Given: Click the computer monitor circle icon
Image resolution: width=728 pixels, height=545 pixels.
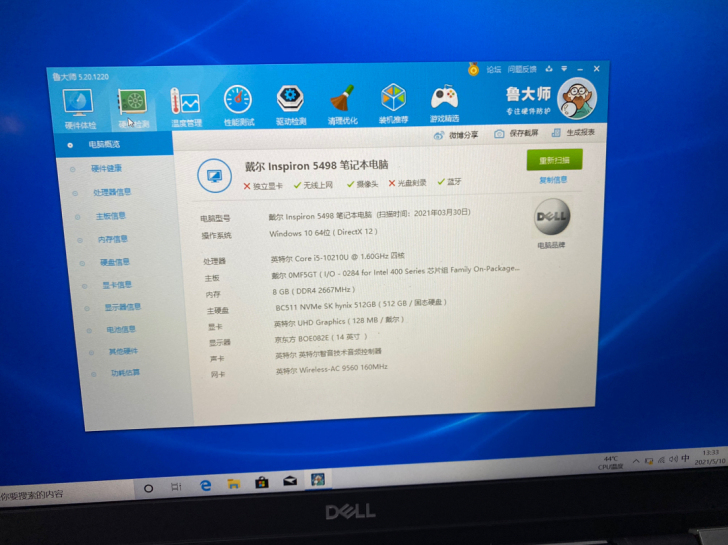Looking at the screenshot, I should (214, 176).
